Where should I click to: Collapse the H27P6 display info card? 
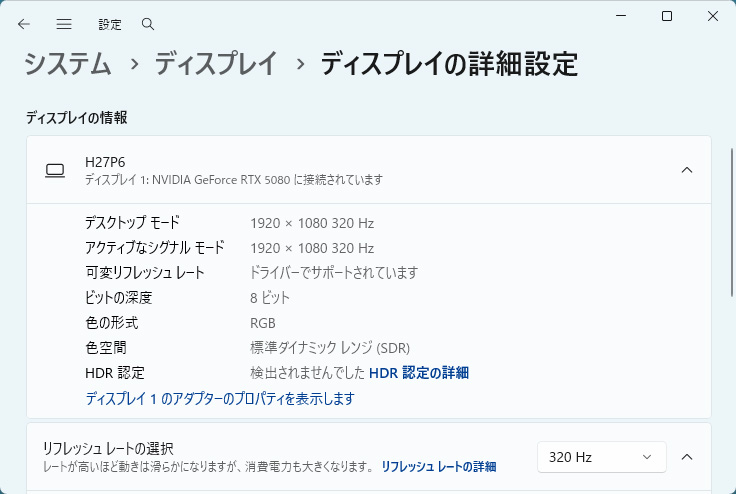687,170
